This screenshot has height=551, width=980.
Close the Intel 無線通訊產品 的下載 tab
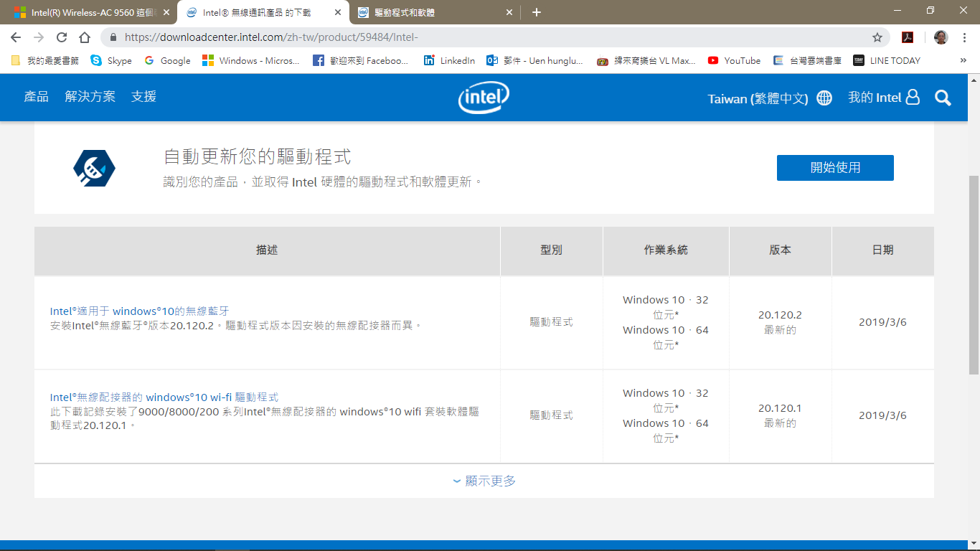pyautogui.click(x=338, y=12)
